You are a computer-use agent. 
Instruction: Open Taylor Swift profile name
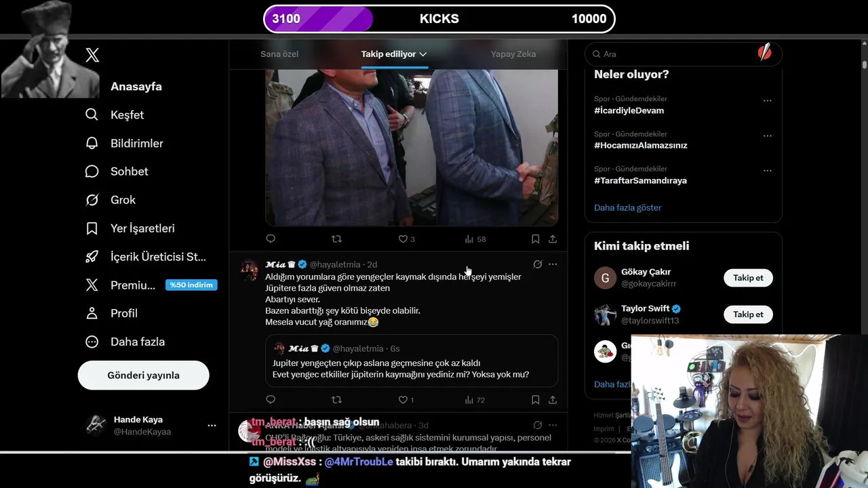(x=645, y=308)
